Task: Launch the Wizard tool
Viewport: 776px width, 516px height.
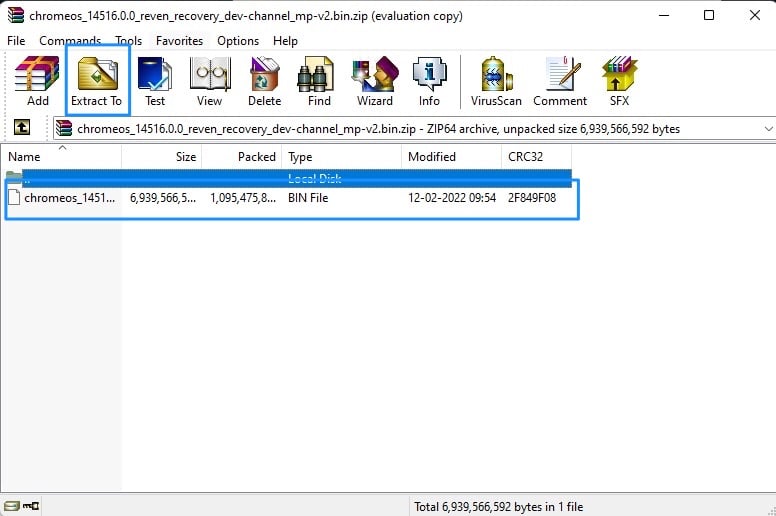Action: point(375,82)
